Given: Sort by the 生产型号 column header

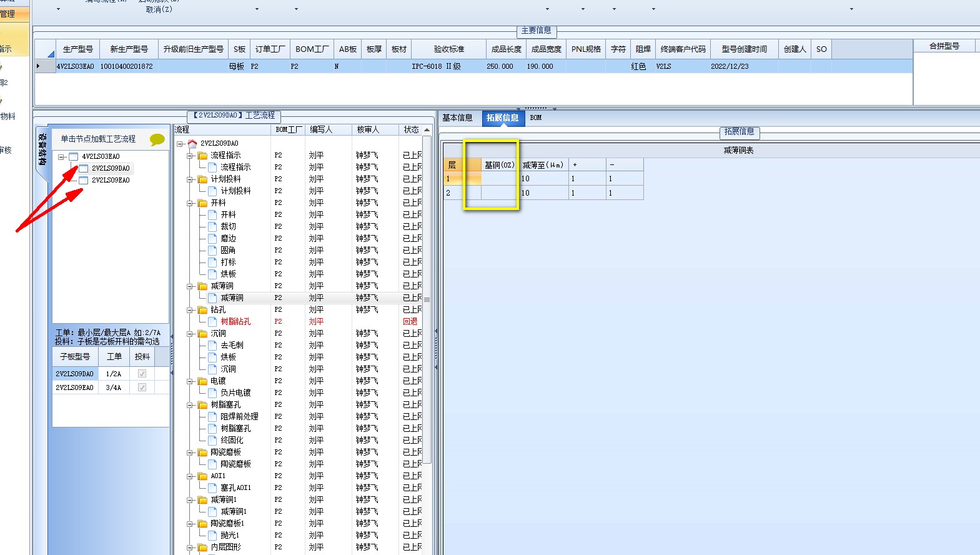Looking at the screenshot, I should (78, 49).
